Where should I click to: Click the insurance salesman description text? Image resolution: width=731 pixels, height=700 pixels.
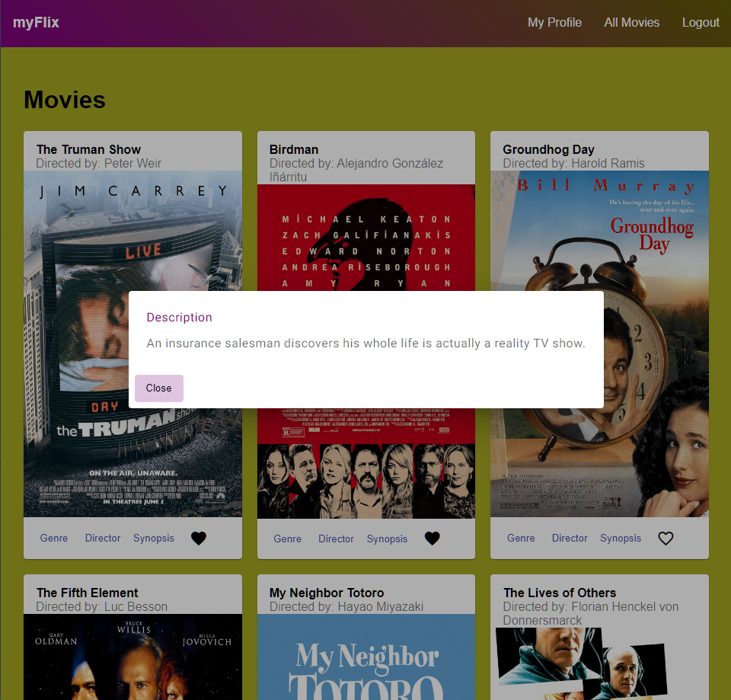pyautogui.click(x=365, y=344)
